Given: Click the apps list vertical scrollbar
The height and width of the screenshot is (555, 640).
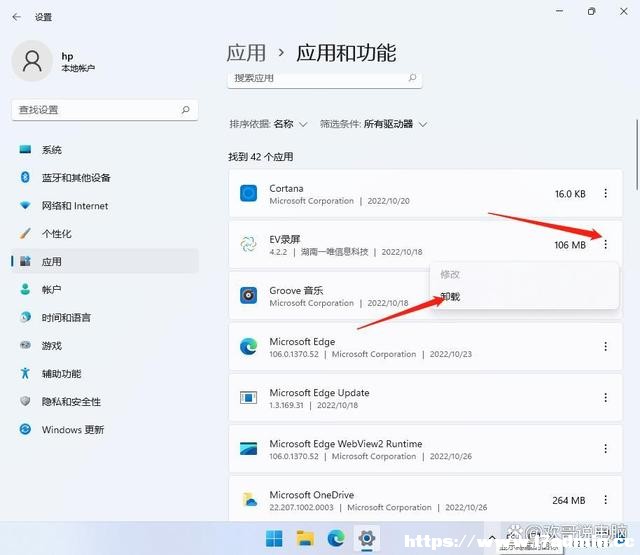Looking at the screenshot, I should [636, 155].
